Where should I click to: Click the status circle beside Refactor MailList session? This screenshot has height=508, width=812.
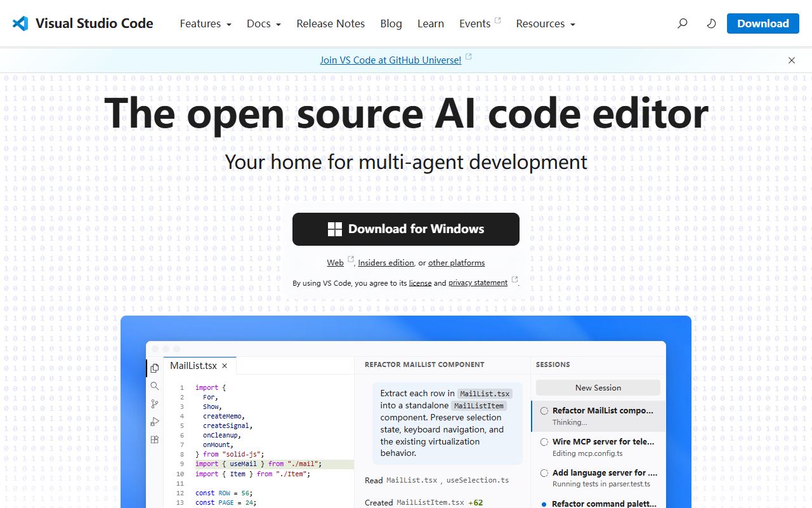[x=544, y=411]
